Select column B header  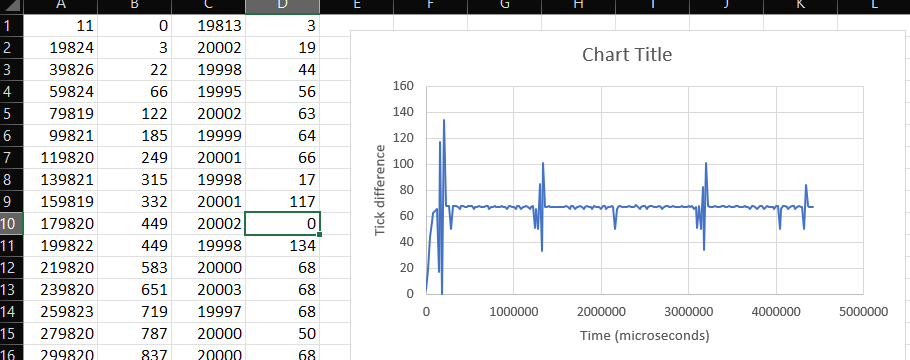[135, 6]
